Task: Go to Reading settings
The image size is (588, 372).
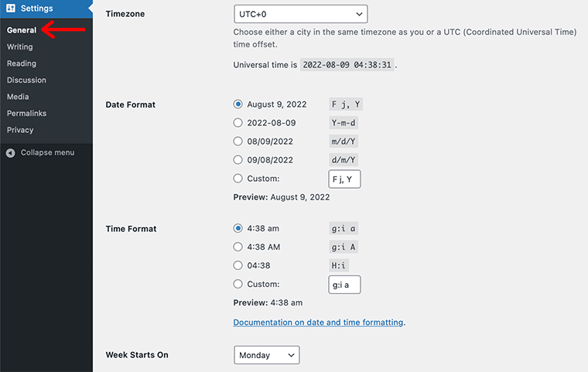Action: (22, 63)
